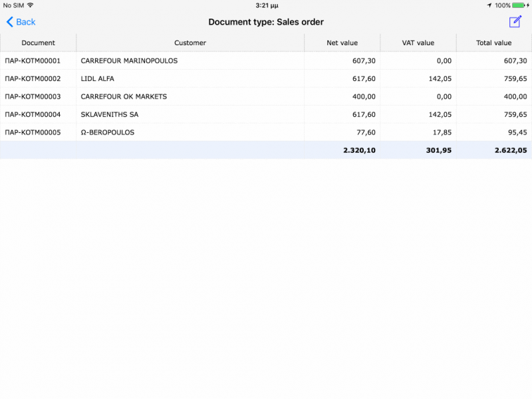Open document ΠΑΡ-ΚΟΤΜ00005
532x399 pixels.
pos(33,132)
